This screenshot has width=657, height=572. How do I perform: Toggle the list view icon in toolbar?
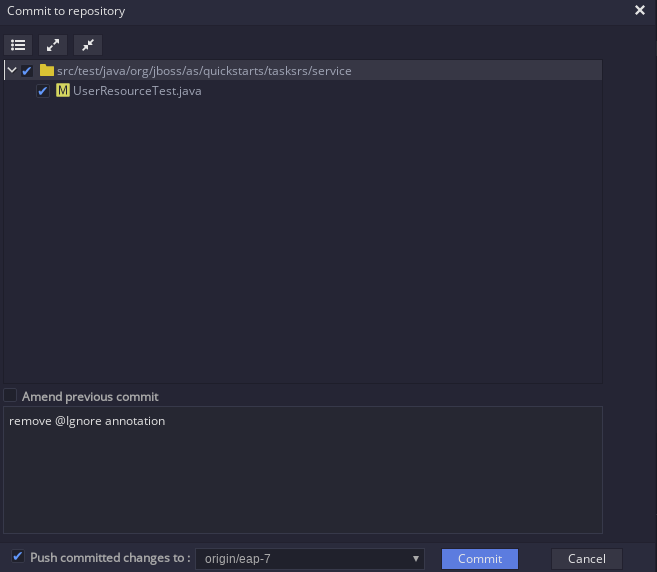18,45
